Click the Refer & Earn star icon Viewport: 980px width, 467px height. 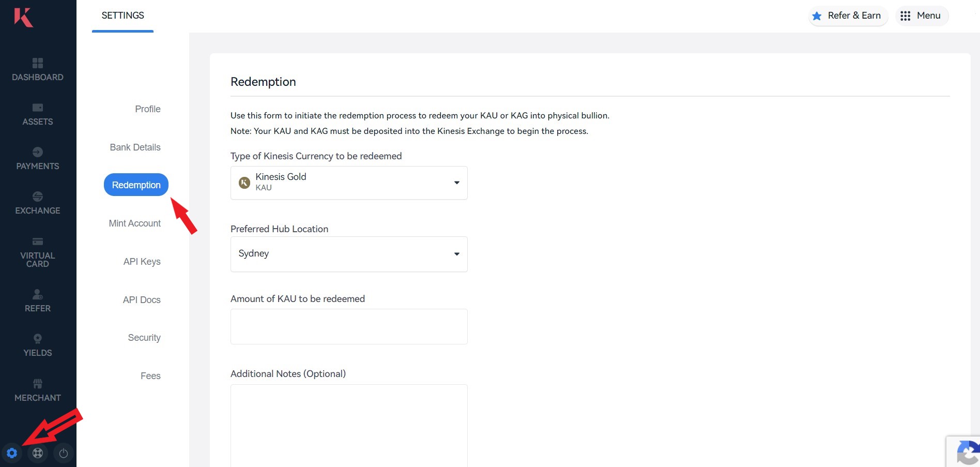pyautogui.click(x=817, y=16)
